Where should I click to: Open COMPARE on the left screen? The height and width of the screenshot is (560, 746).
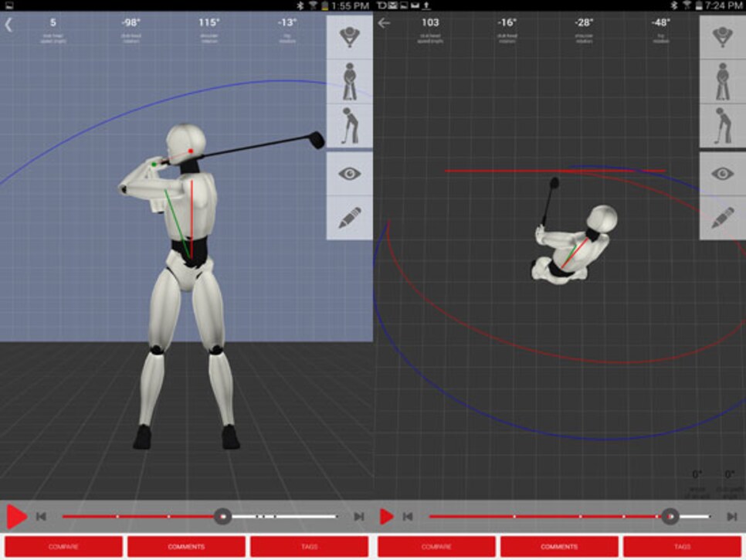coord(63,547)
